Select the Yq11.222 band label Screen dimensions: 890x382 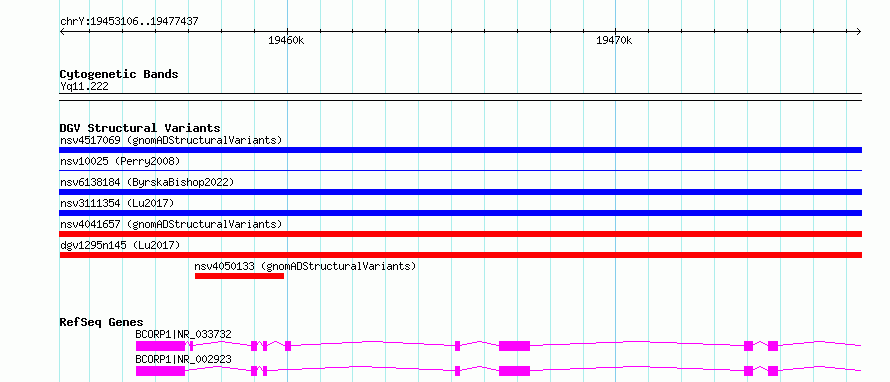tap(84, 87)
